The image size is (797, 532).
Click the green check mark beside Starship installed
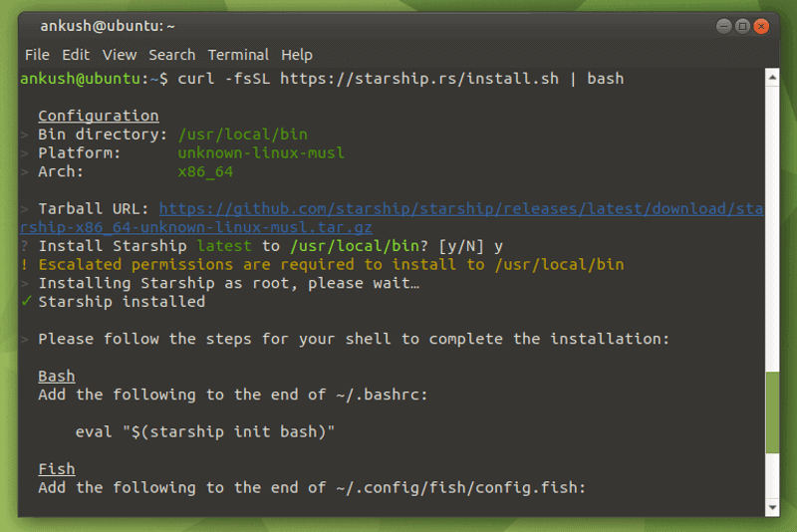(x=26, y=301)
